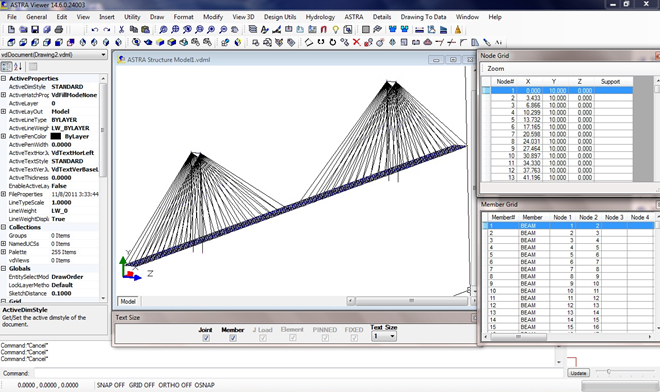Click the Save floppy disk icon
The width and height of the screenshot is (660, 392).
click(x=35, y=29)
